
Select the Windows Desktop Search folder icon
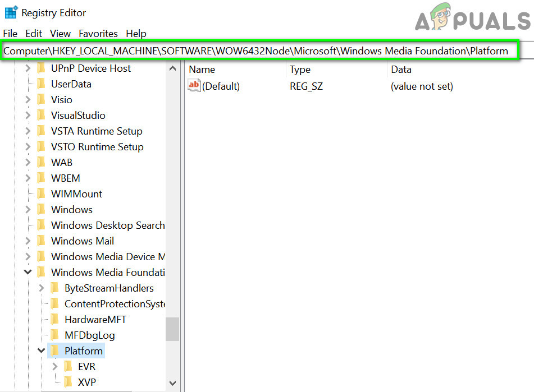tap(41, 225)
